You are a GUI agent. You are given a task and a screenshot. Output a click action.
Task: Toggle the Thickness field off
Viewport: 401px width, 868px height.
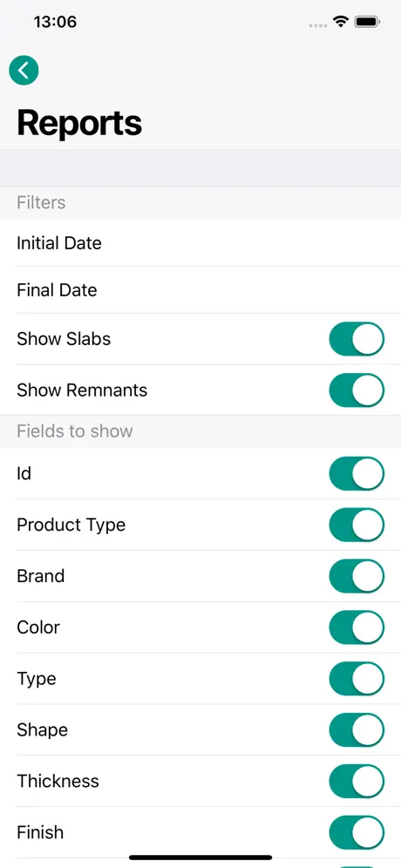coord(357,782)
